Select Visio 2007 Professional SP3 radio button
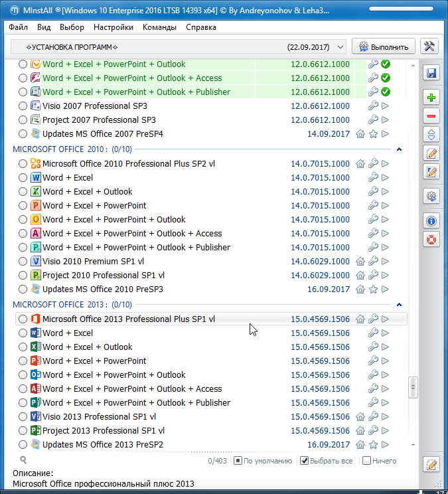The height and width of the screenshot is (494, 448). [23, 106]
